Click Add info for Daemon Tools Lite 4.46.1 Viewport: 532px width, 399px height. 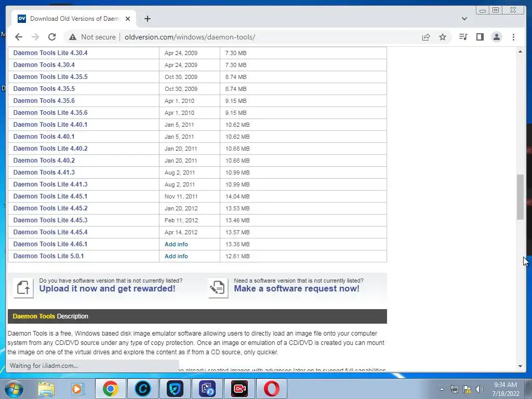pos(176,244)
